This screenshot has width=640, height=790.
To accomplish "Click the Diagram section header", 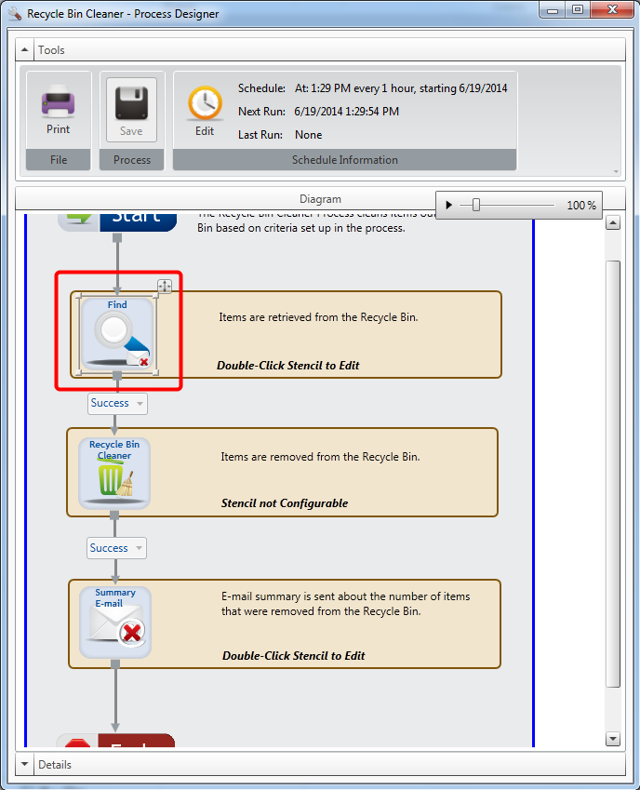I will [x=320, y=199].
